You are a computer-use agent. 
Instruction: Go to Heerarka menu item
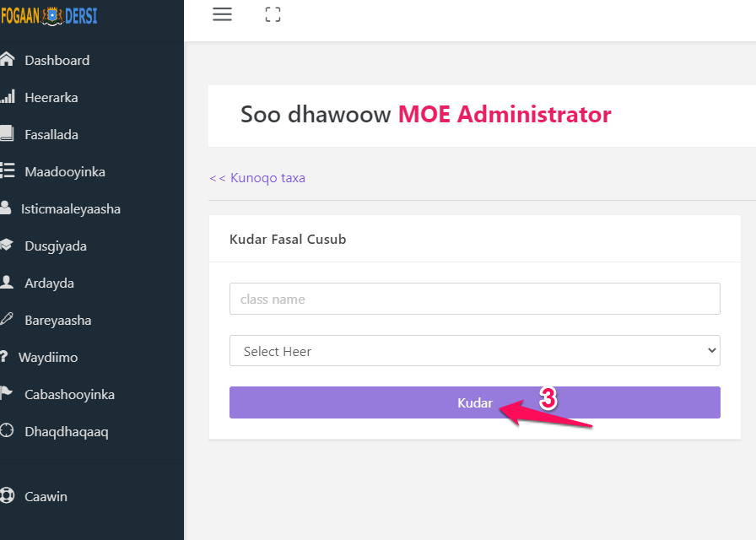click(x=51, y=97)
